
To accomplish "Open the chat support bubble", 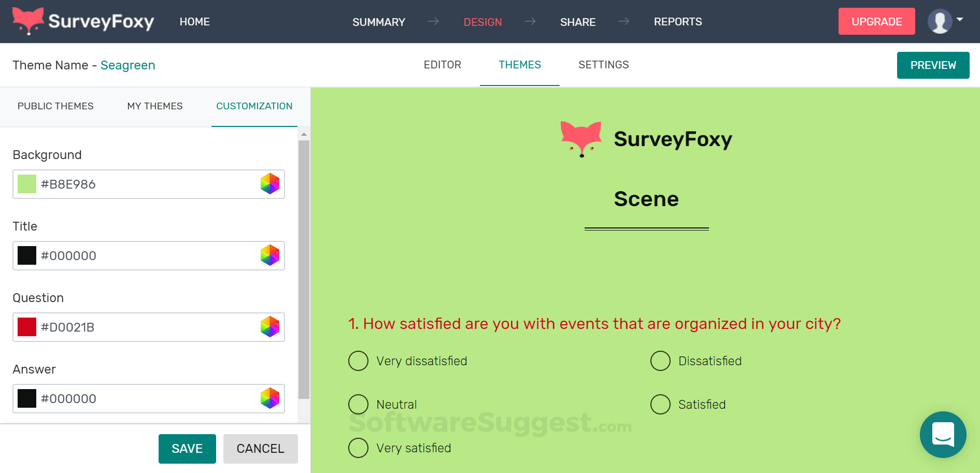I will coord(943,434).
